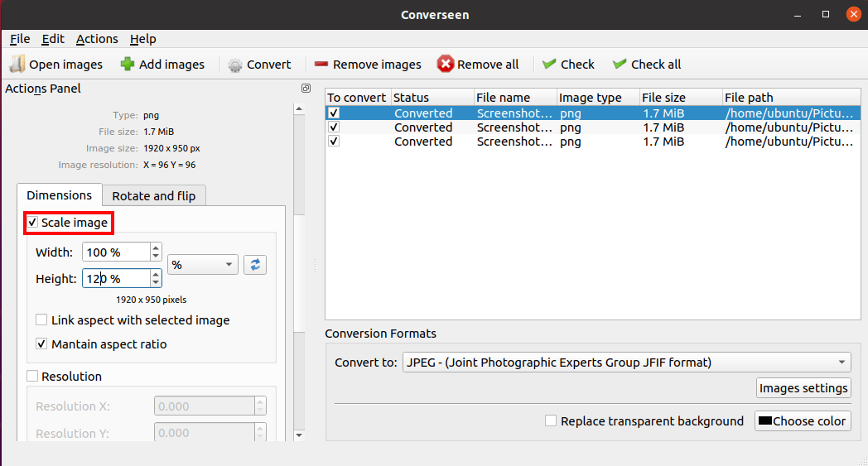Click the Remove images minus icon
Image resolution: width=868 pixels, height=466 pixels.
(x=321, y=65)
